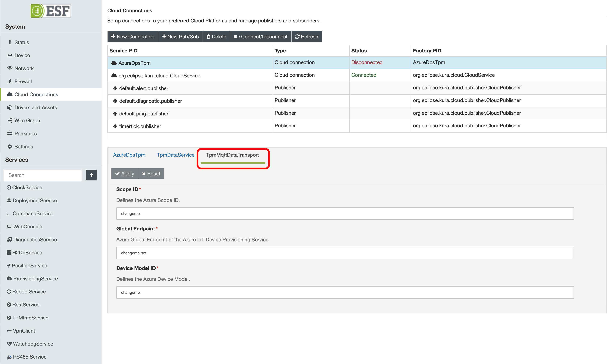The width and height of the screenshot is (611, 364).
Task: Select the TpmMqttDataTransport tab
Action: (x=233, y=155)
